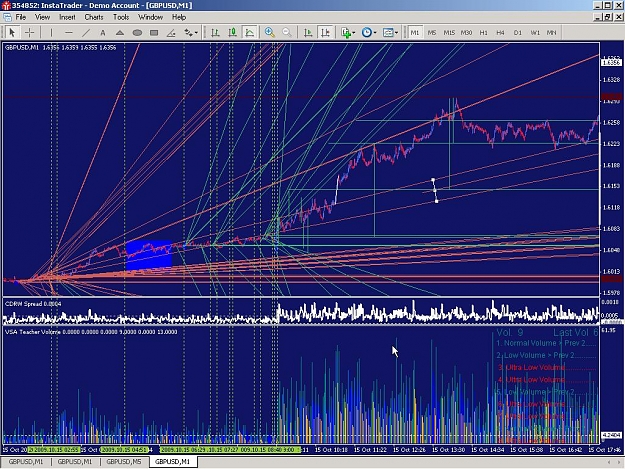Switch chart to bar chart mode
The height and width of the screenshot is (469, 625).
(215, 33)
